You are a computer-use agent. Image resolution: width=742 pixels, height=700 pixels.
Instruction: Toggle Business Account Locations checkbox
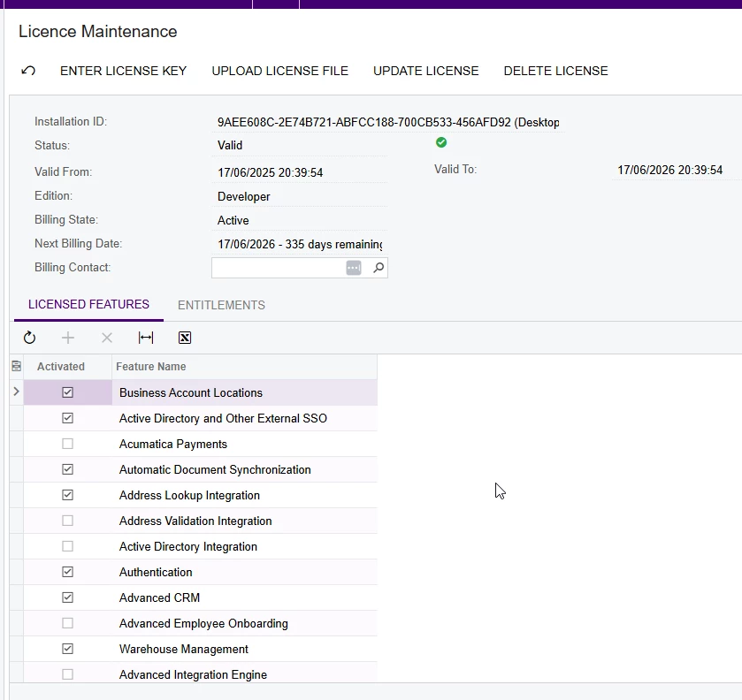(68, 392)
